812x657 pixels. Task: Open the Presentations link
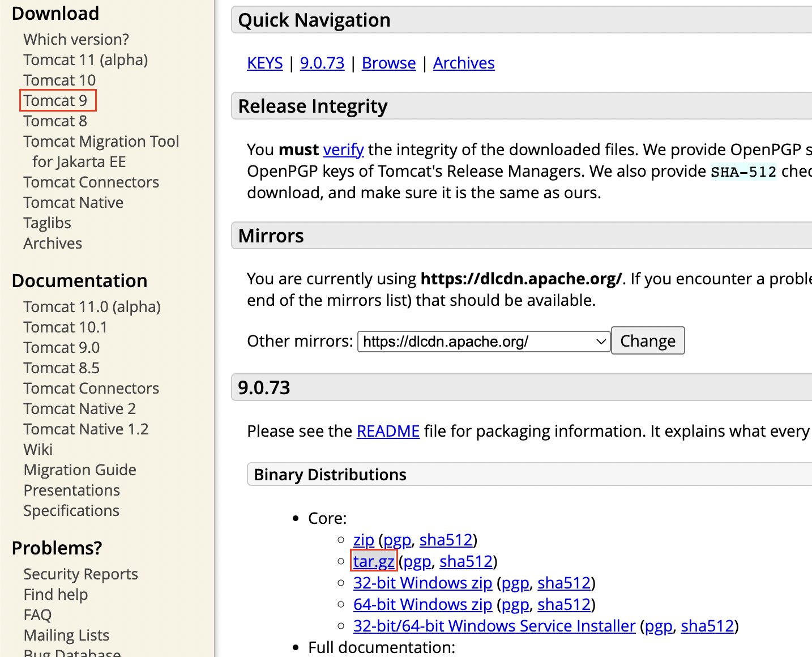[72, 490]
